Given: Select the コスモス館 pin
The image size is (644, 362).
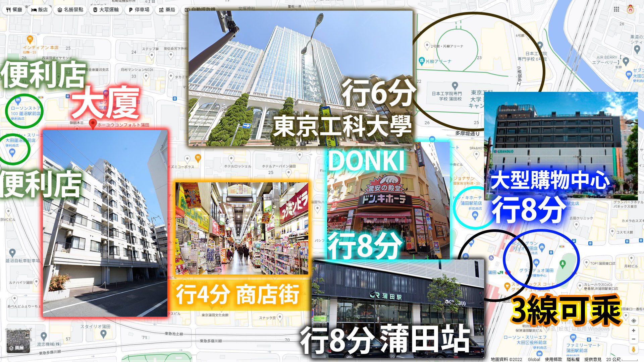Looking at the screenshot, I should click(612, 232).
